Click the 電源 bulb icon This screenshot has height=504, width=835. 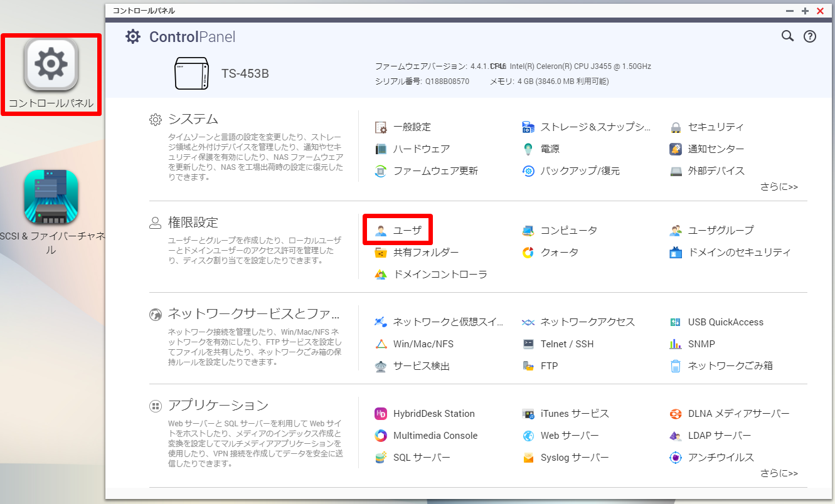(528, 149)
